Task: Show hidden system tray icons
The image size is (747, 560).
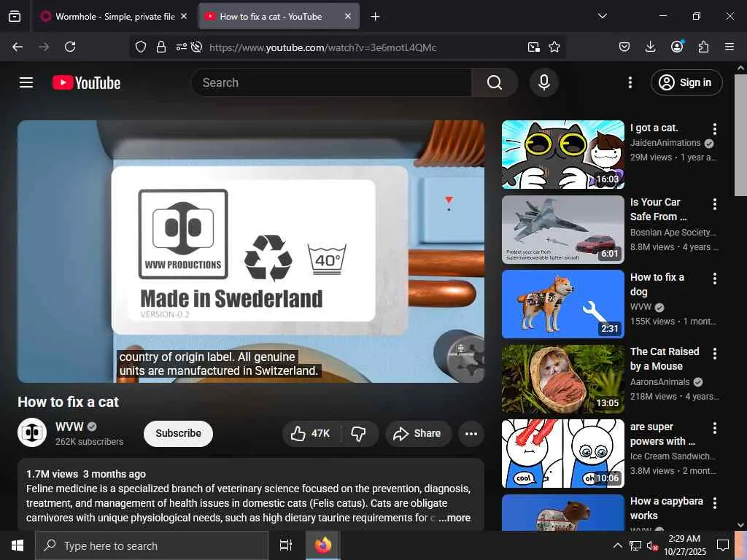Action: tap(617, 545)
